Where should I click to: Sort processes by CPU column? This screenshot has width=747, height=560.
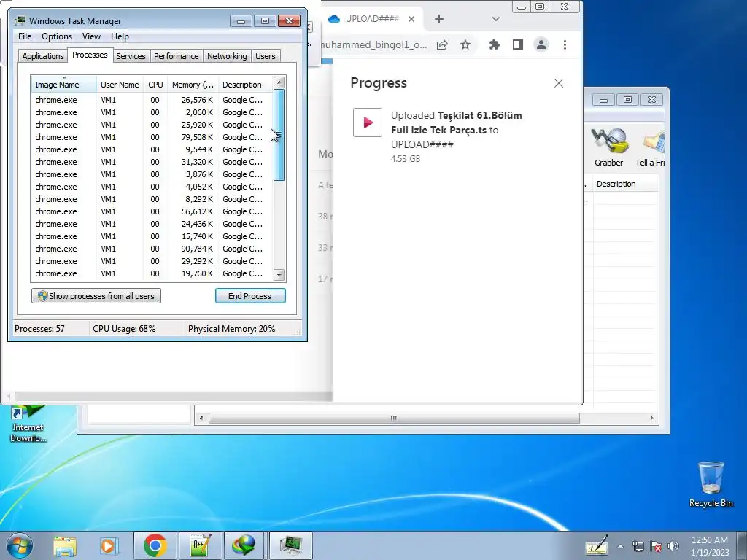pos(155,85)
